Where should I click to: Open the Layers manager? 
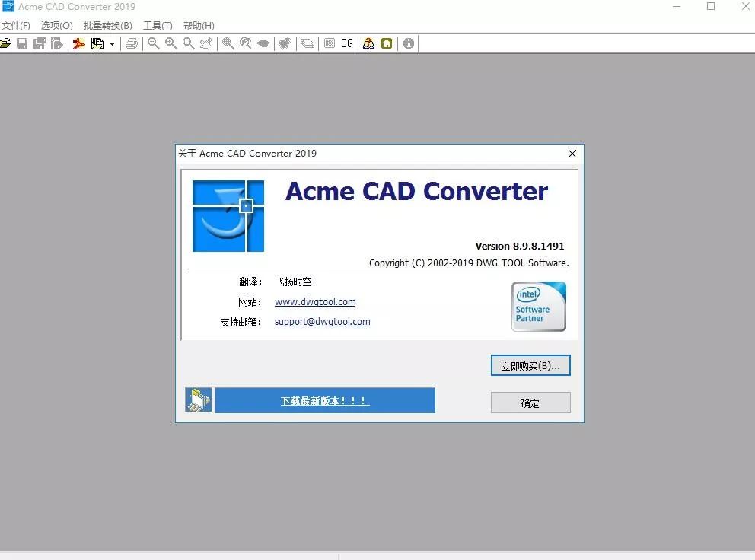307,43
